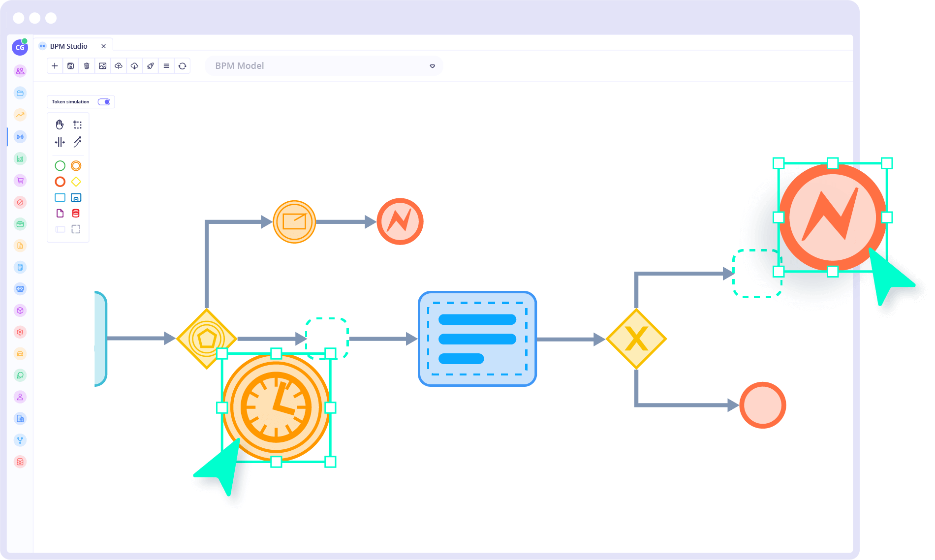The height and width of the screenshot is (560, 935).
Task: Select the event-based gateway with pentagon
Action: pos(207,339)
